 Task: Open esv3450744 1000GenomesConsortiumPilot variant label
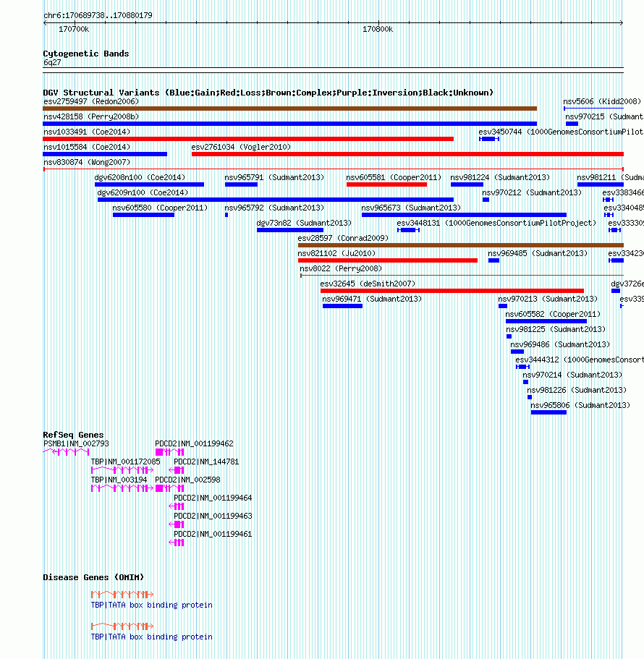tap(561, 132)
